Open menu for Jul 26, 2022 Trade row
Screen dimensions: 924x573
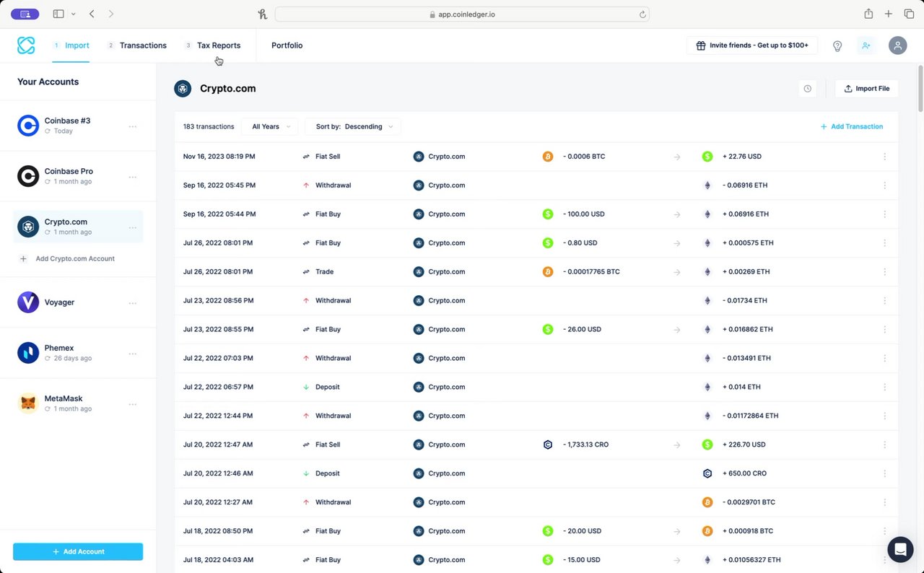[x=885, y=272]
